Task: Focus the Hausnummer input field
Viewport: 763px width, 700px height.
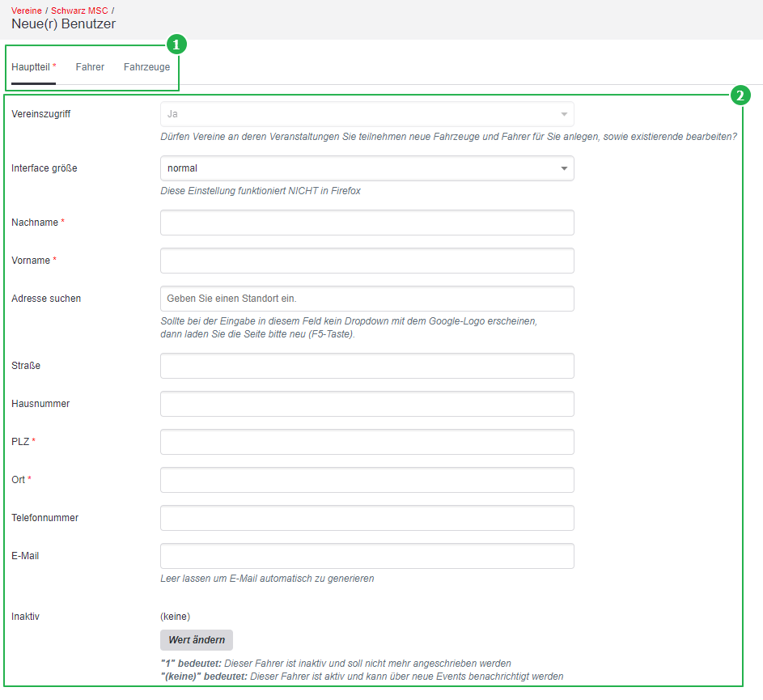Action: (x=367, y=404)
